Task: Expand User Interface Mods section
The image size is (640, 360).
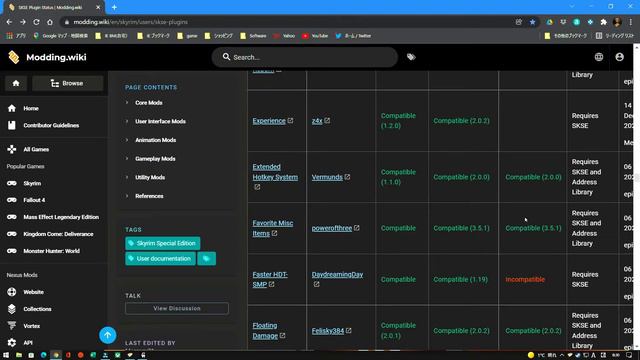Action: click(160, 121)
